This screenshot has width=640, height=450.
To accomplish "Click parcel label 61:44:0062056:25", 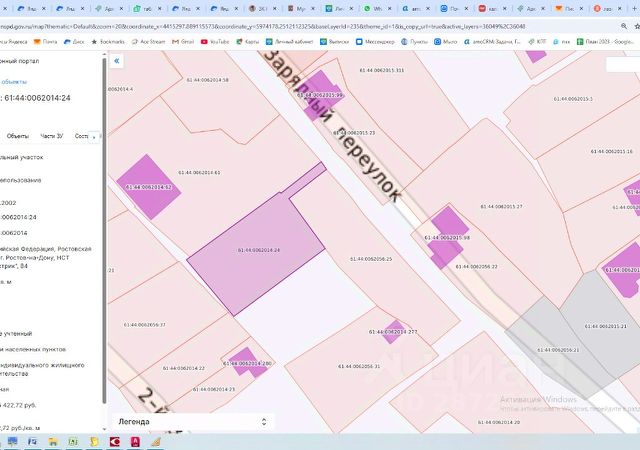I will click(371, 259).
